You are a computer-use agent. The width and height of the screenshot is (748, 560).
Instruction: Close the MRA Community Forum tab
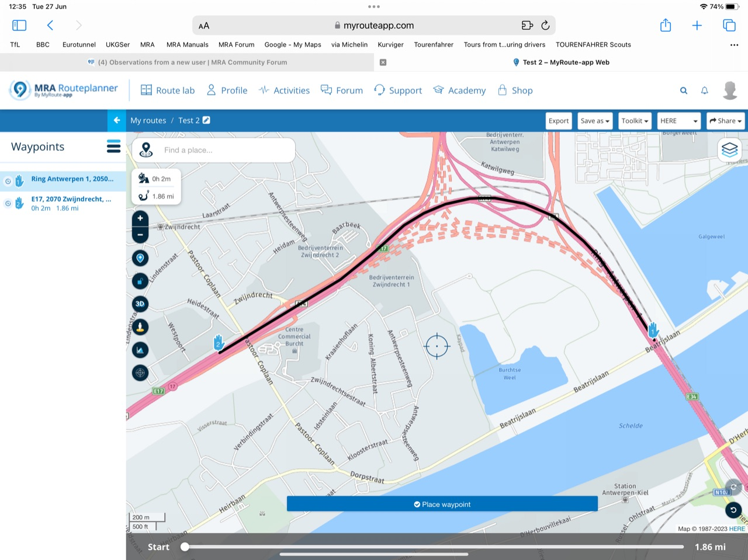(383, 62)
